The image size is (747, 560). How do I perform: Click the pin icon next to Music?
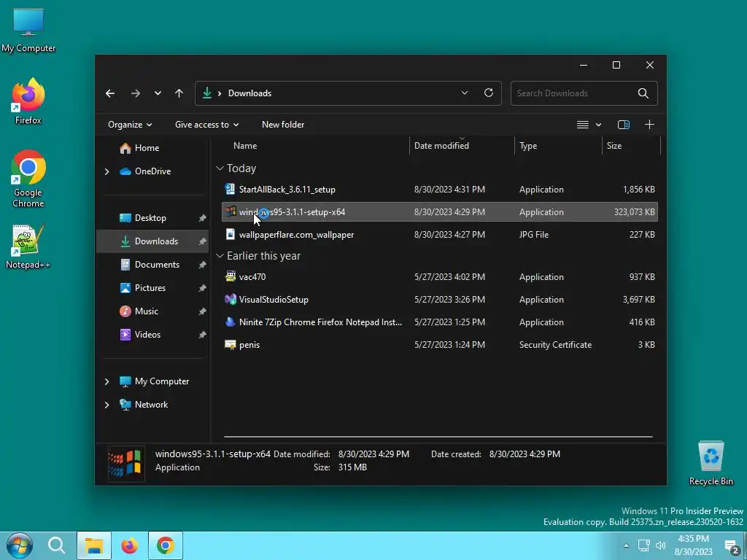point(203,311)
